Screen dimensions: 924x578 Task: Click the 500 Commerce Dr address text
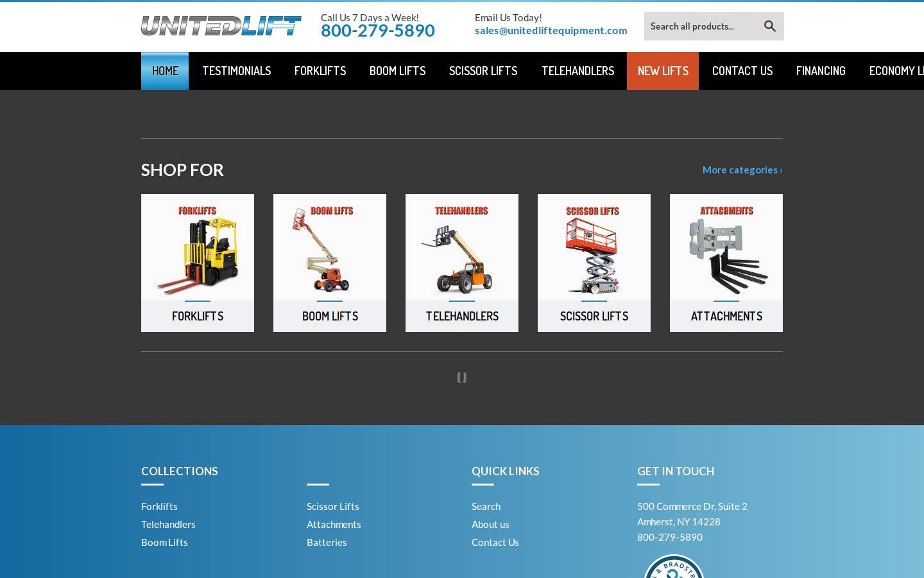pos(692,506)
